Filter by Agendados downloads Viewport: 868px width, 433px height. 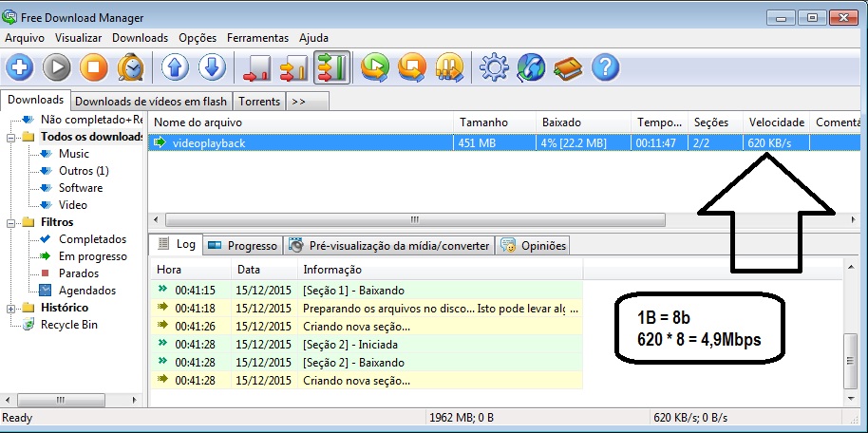(x=87, y=291)
